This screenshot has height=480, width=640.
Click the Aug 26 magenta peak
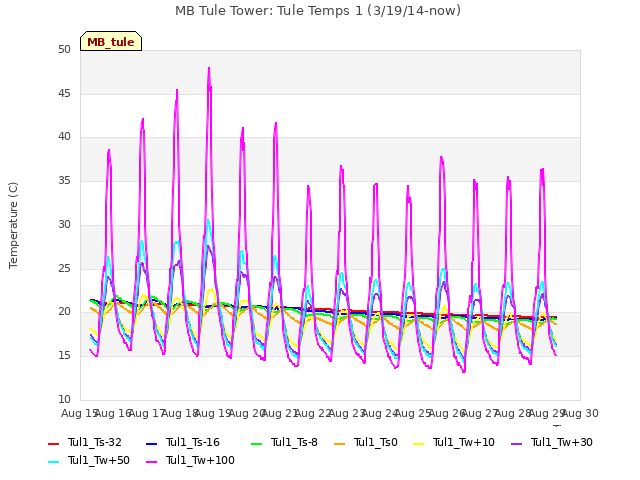click(441, 158)
